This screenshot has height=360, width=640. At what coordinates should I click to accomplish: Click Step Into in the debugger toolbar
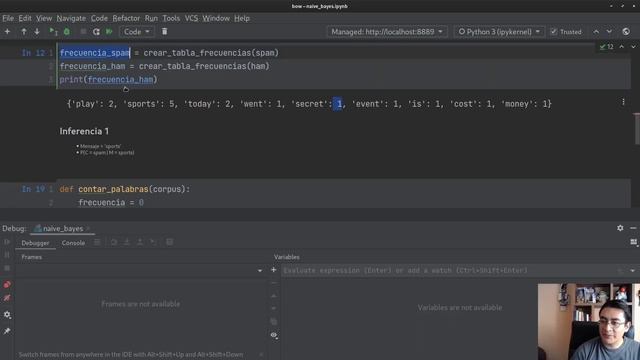(x=127, y=242)
